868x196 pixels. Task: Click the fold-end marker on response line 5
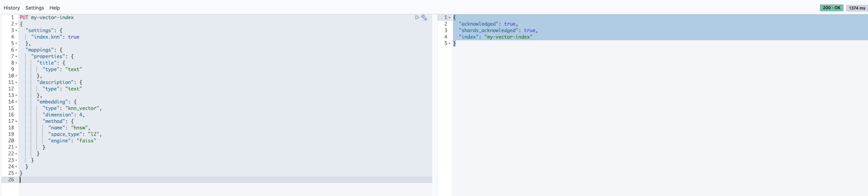point(449,43)
